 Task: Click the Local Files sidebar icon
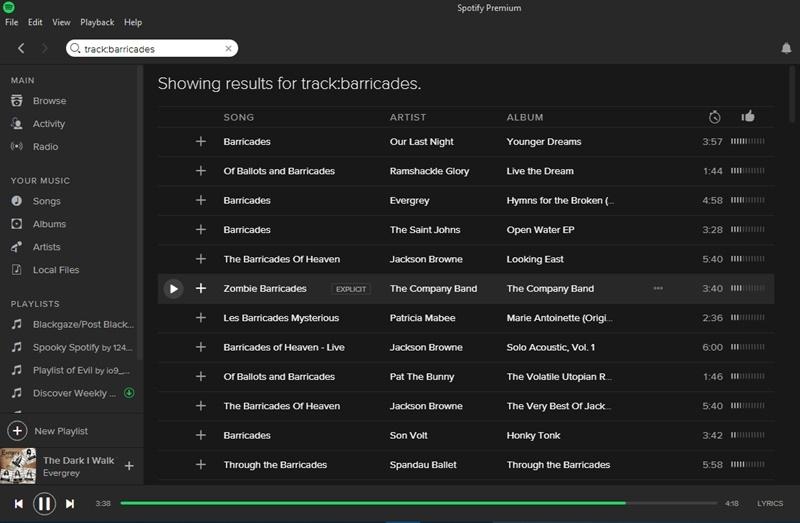point(17,269)
